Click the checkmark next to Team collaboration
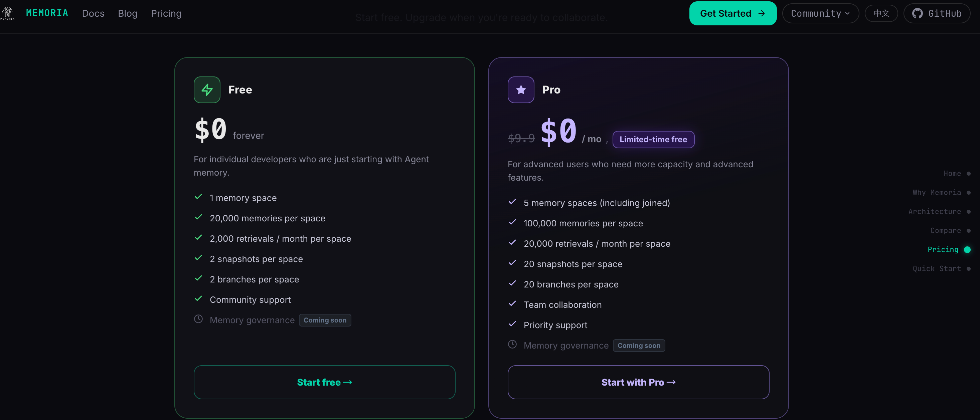This screenshot has height=420, width=980. click(512, 304)
